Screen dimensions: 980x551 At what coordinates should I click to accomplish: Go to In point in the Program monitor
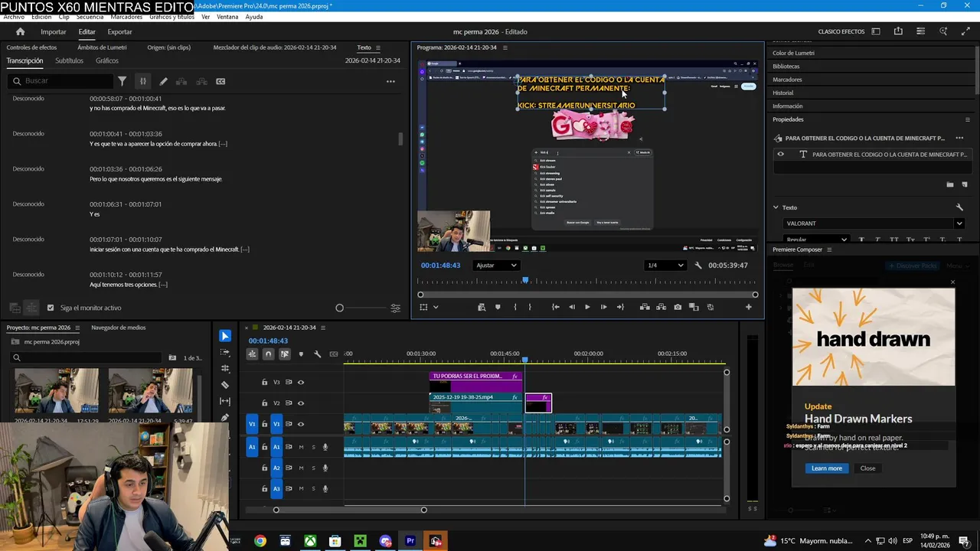555,307
